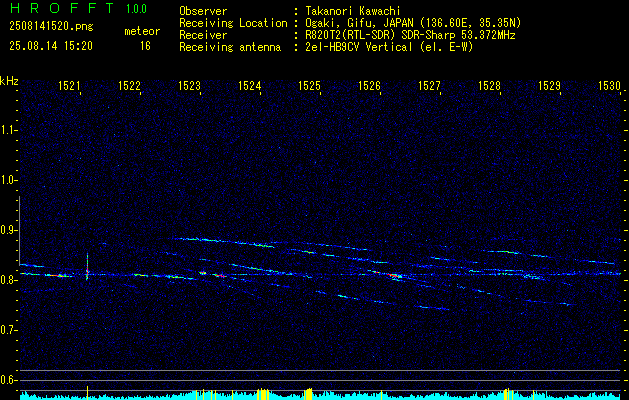Viewport: 629px width, 400px height.
Task: Click the meteor label
Action: click(142, 31)
